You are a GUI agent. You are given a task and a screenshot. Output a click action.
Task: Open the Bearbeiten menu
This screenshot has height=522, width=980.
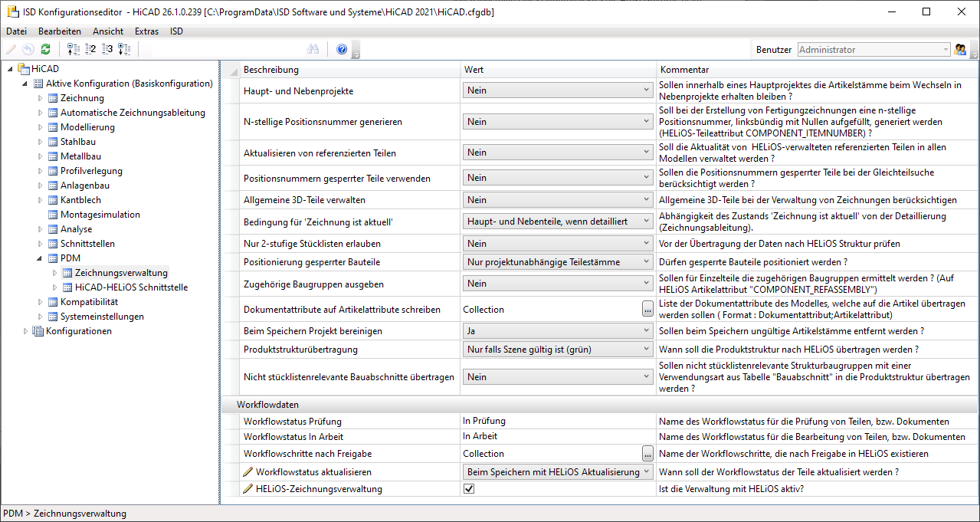pos(60,31)
